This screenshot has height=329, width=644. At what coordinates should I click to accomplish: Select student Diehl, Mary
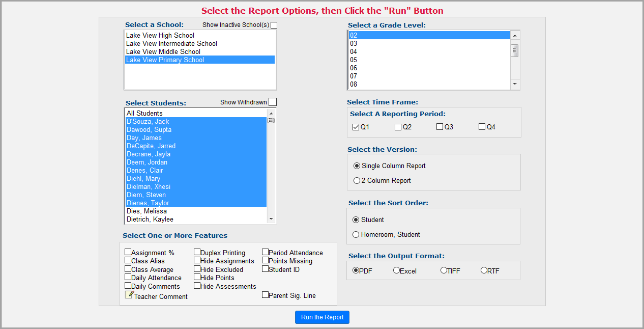[x=196, y=178]
